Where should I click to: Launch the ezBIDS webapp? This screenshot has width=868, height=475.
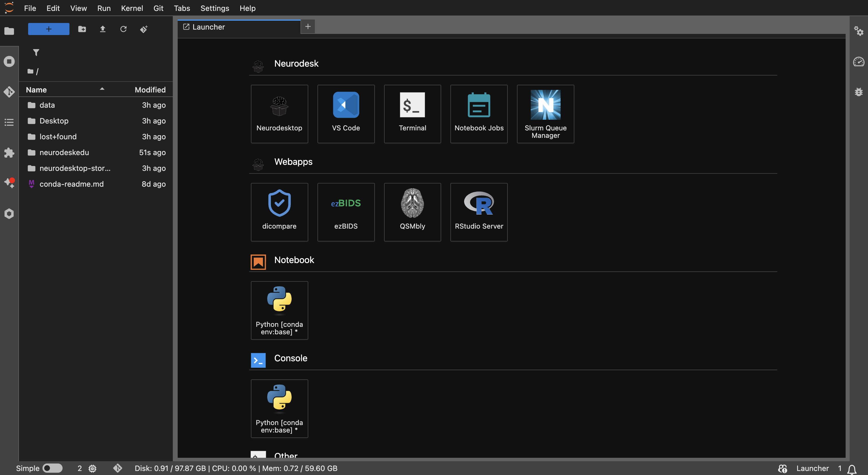click(x=346, y=212)
